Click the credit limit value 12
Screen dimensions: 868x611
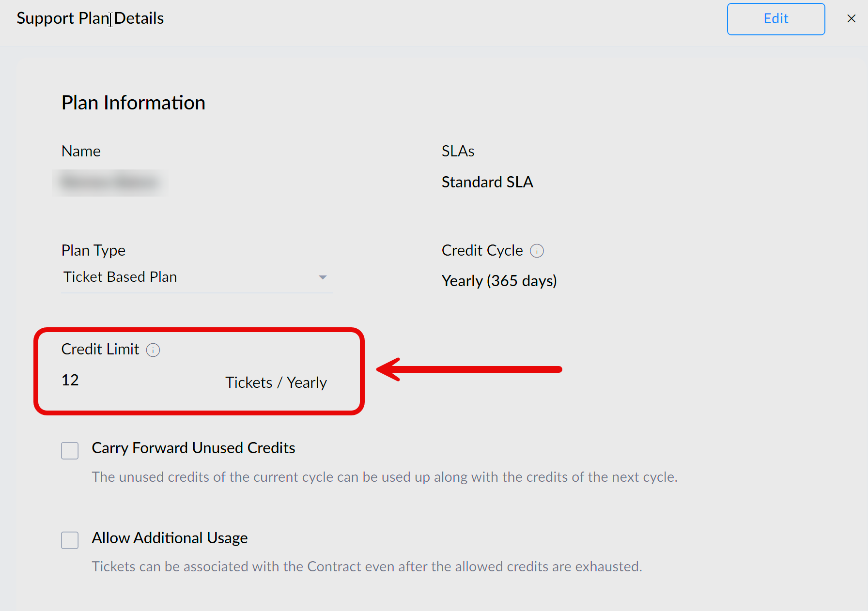click(70, 380)
